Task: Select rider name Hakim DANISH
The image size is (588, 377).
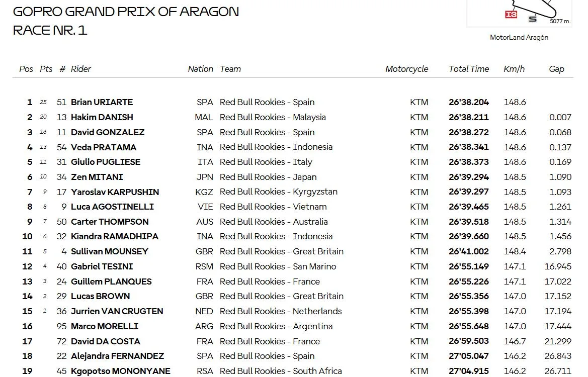Action: 102,117
